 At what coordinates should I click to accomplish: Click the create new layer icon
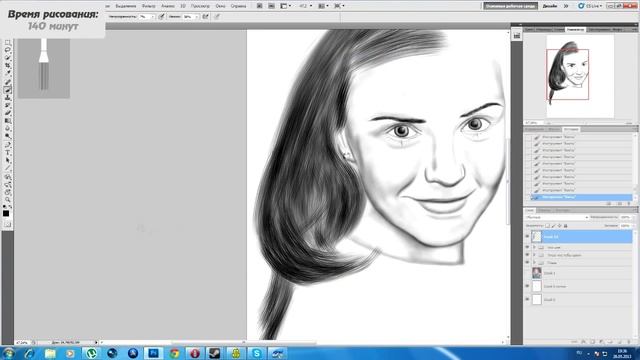point(620,342)
